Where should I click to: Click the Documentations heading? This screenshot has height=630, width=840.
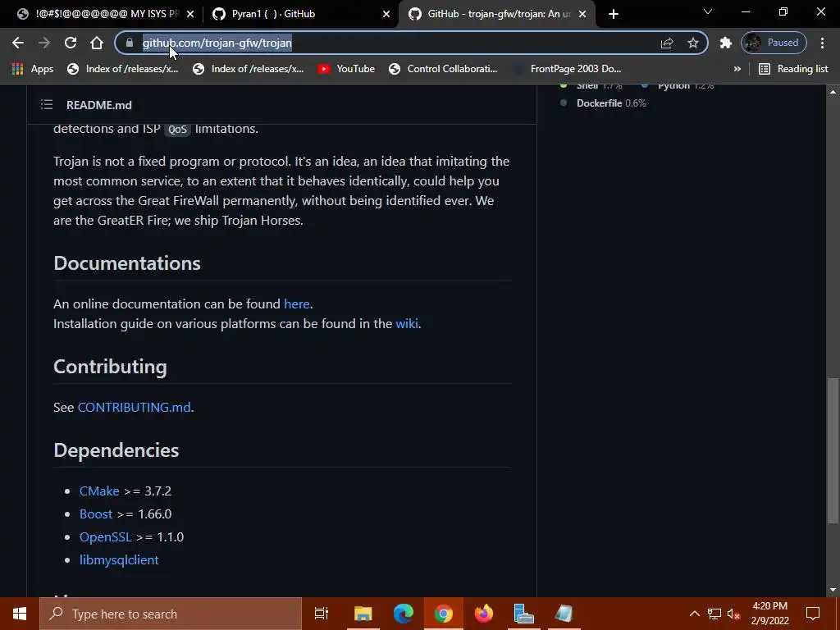[127, 263]
